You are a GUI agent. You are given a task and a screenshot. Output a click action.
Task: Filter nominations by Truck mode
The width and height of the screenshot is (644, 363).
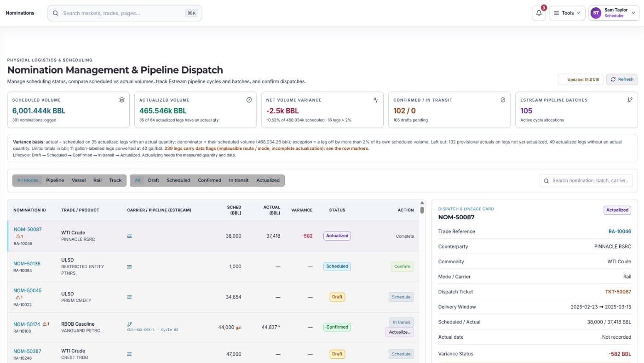(115, 181)
